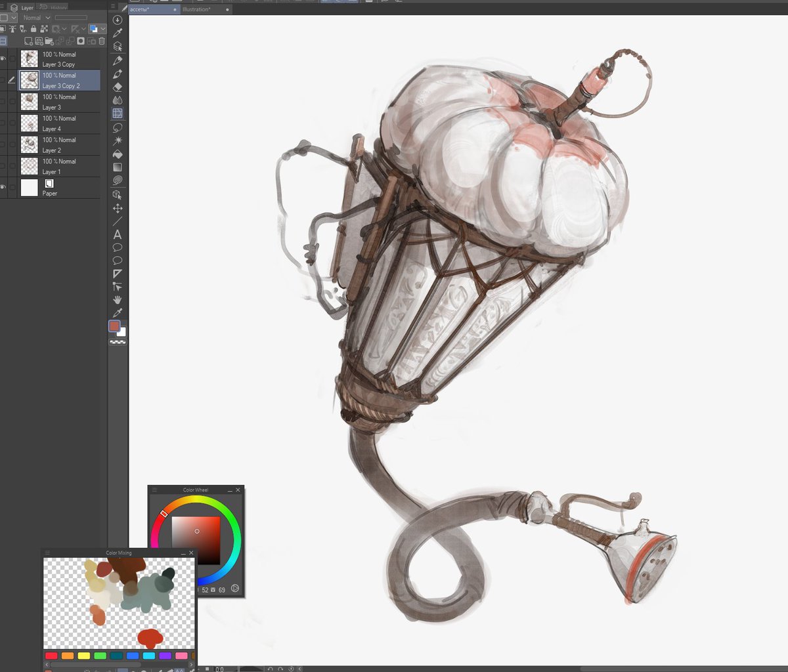Select the Ruler triangle tool
788x672 pixels.
point(118,274)
